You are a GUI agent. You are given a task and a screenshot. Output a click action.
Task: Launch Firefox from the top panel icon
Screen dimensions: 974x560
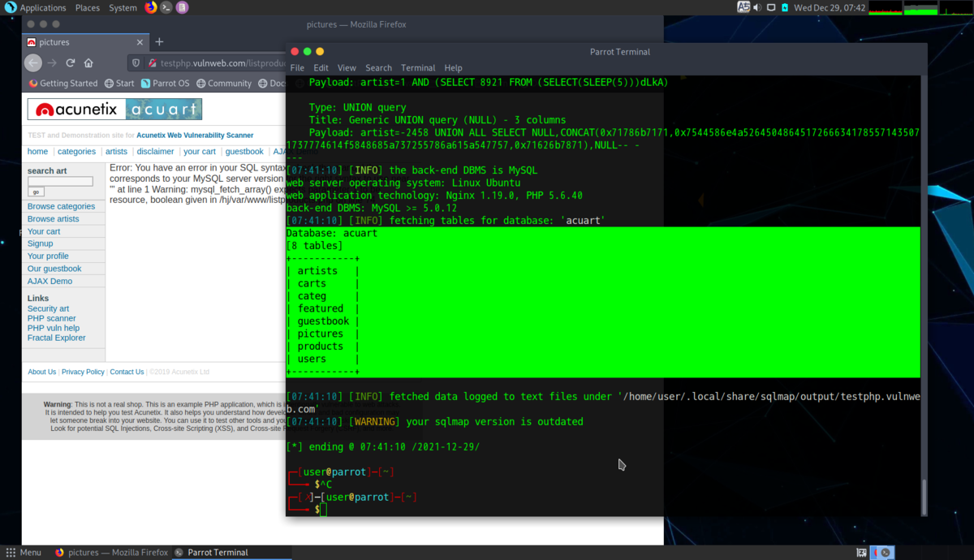[151, 7]
